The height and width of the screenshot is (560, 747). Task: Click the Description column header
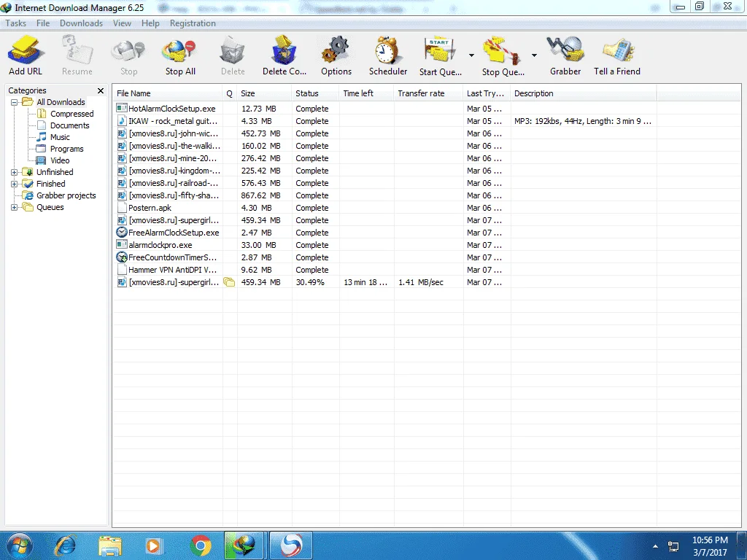[x=583, y=93]
